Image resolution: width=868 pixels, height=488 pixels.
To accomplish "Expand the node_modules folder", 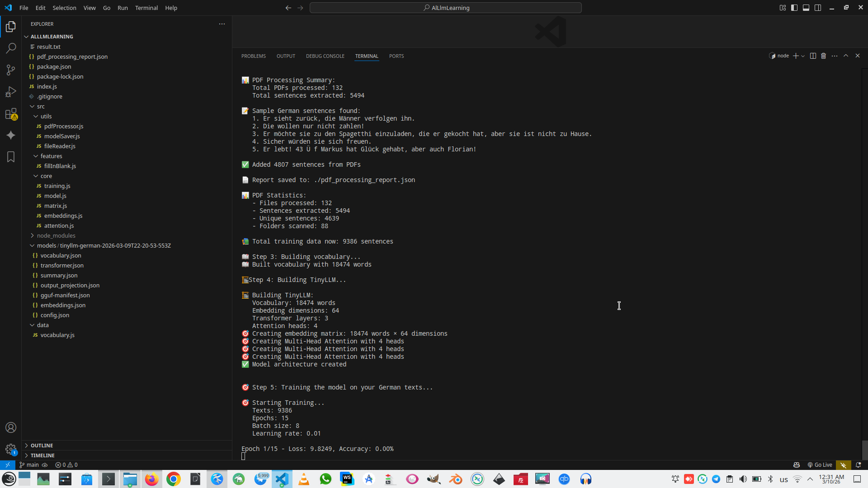I will pyautogui.click(x=56, y=235).
